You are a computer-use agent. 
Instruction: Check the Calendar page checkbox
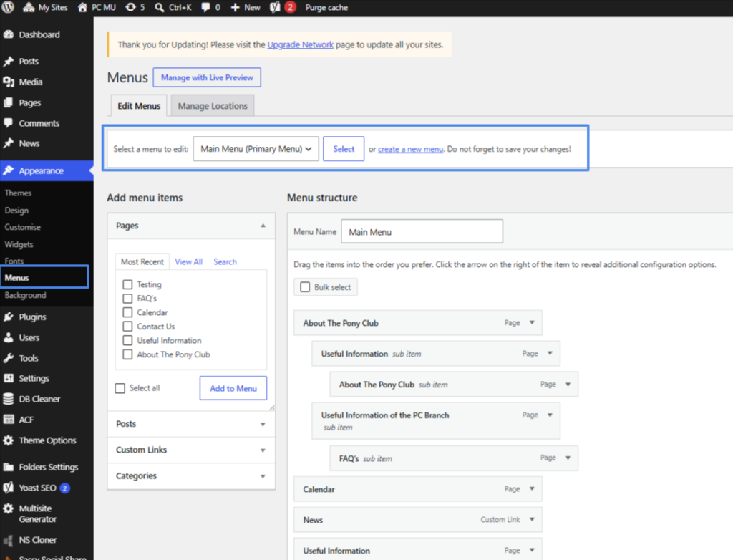coord(127,312)
